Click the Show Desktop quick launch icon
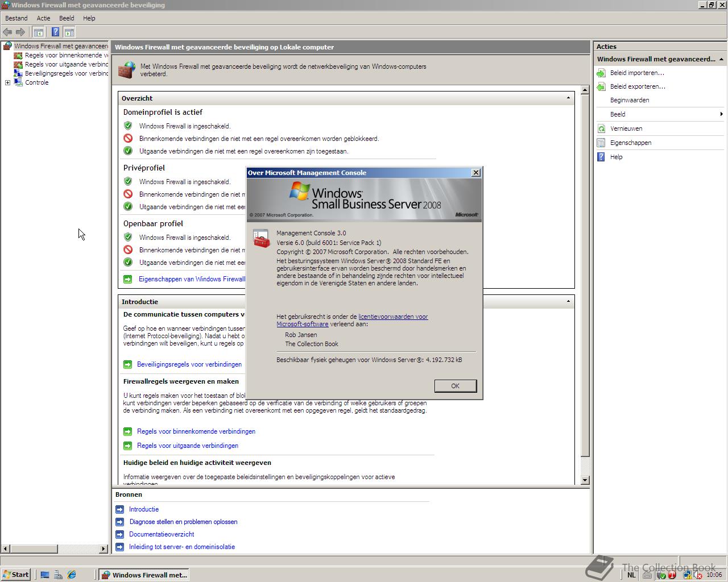Viewport: 728px width, 582px height. 44,575
